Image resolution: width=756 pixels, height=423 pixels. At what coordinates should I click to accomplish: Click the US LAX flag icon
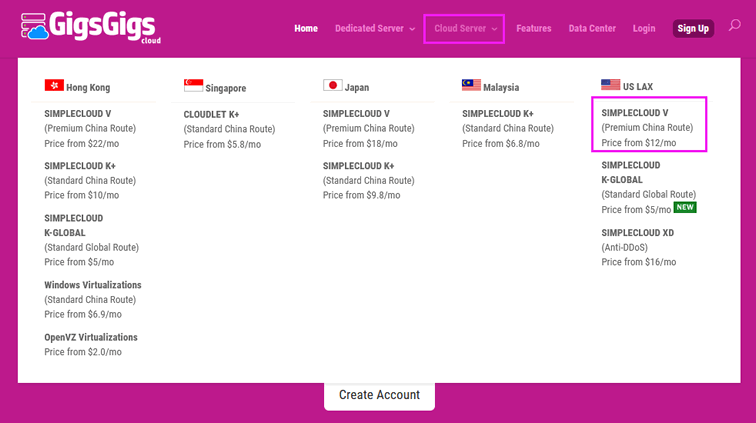point(610,84)
